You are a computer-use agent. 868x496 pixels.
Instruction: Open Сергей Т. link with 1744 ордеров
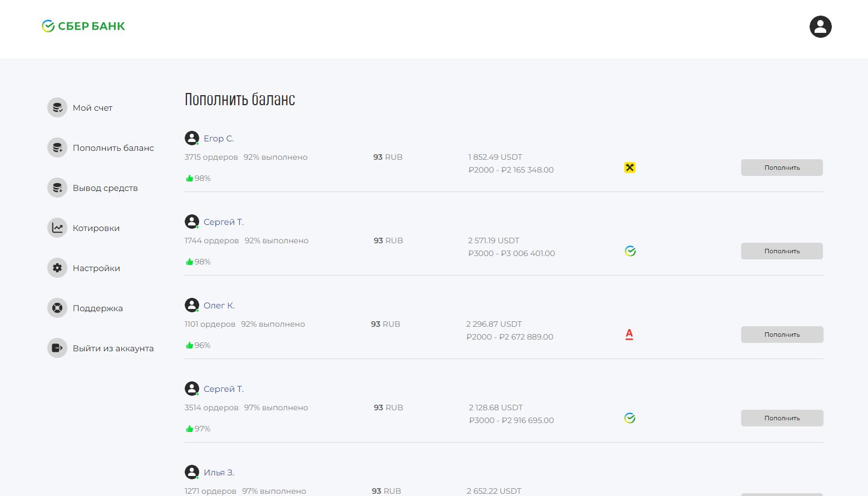tap(224, 222)
